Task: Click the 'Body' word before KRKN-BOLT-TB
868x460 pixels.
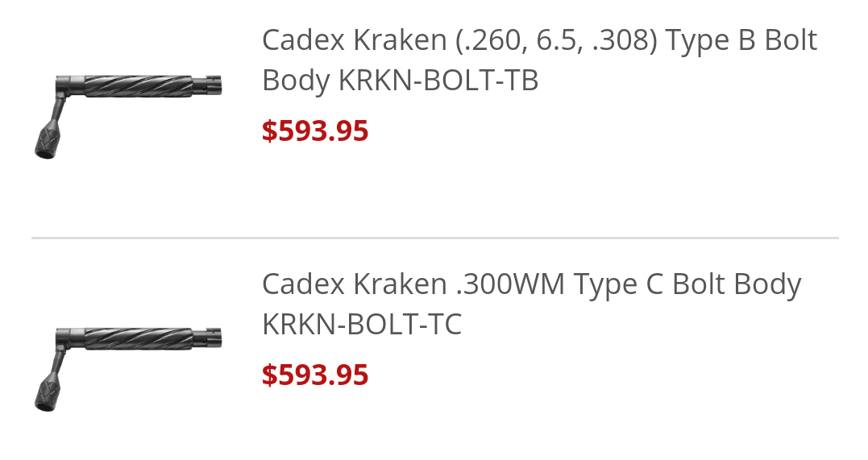Action: (x=296, y=81)
